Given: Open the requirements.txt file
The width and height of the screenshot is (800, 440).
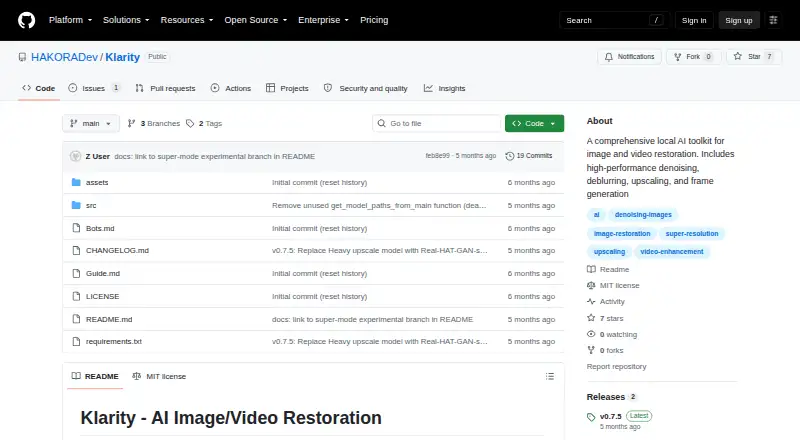Looking at the screenshot, I should tap(114, 341).
